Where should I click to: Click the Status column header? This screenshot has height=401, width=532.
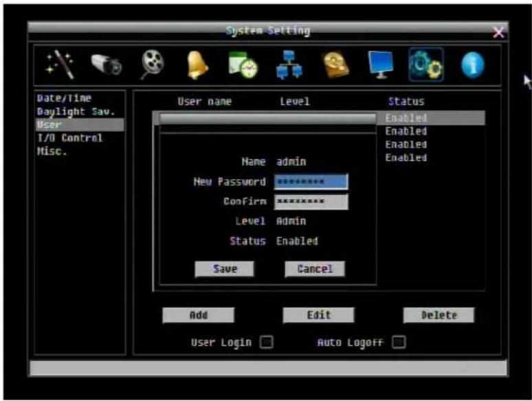(x=406, y=102)
